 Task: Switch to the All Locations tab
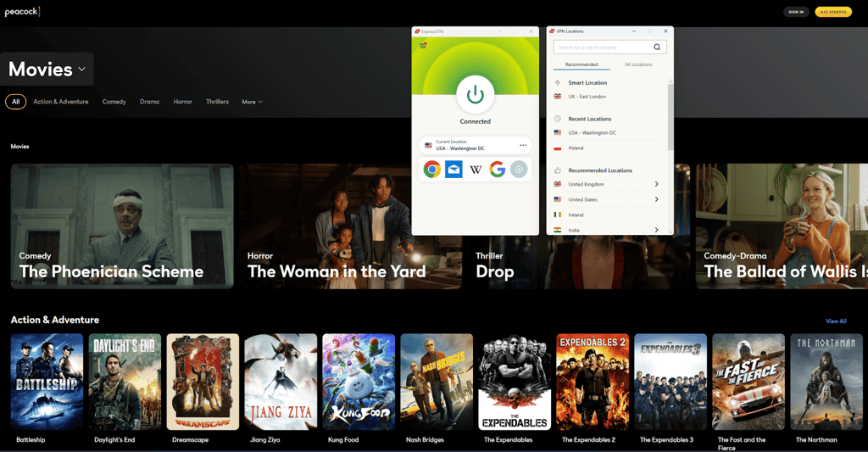tap(638, 64)
